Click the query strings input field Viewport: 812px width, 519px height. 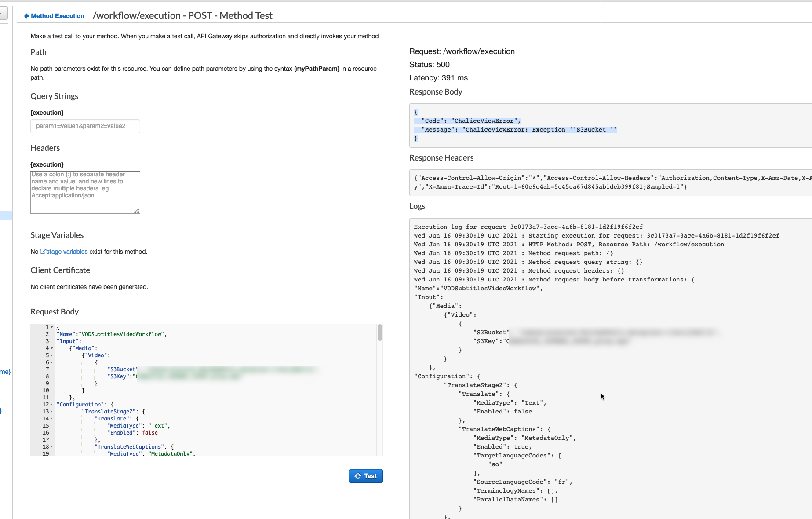tap(85, 126)
